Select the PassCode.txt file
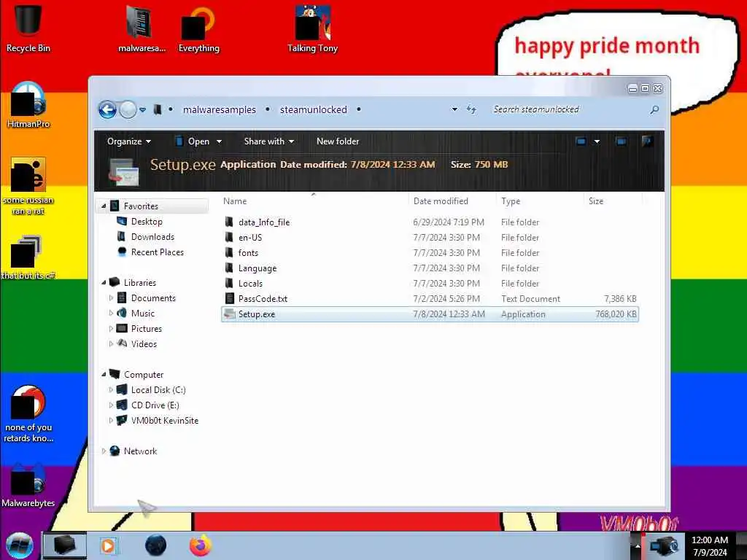This screenshot has width=747, height=560. pos(430,298)
